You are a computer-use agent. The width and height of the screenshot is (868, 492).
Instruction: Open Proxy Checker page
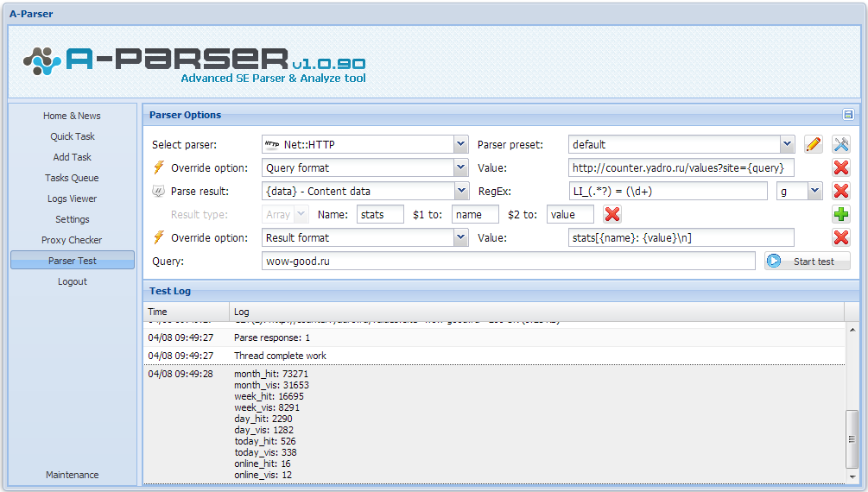tap(72, 240)
